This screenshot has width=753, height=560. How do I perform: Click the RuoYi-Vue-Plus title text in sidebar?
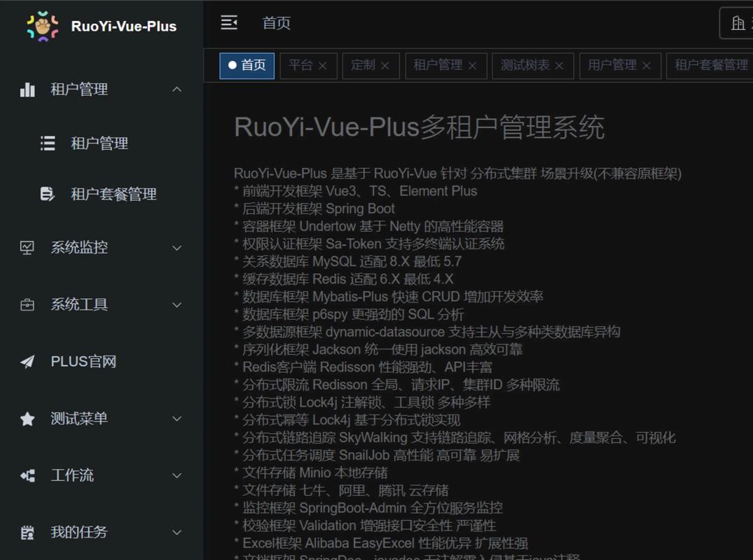pyautogui.click(x=124, y=27)
